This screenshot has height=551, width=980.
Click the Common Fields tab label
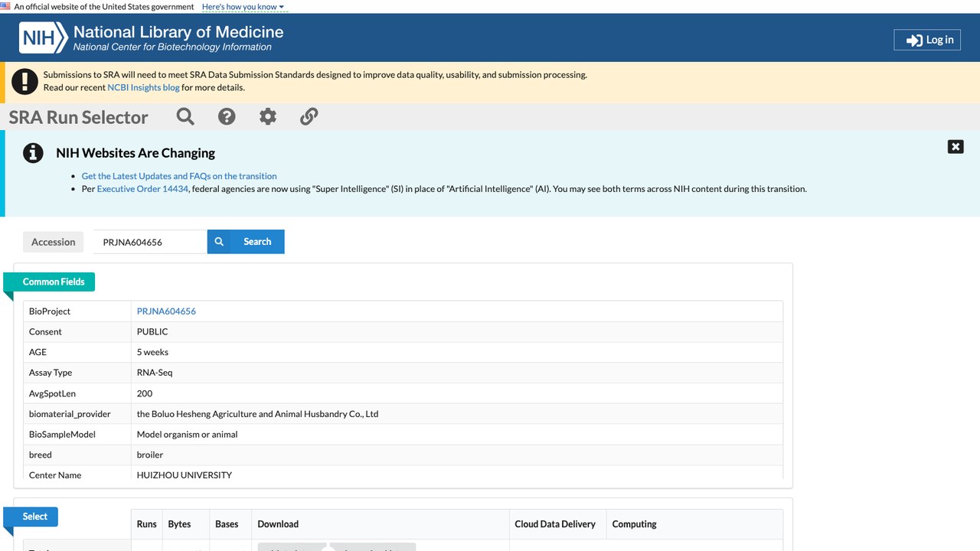(x=54, y=282)
